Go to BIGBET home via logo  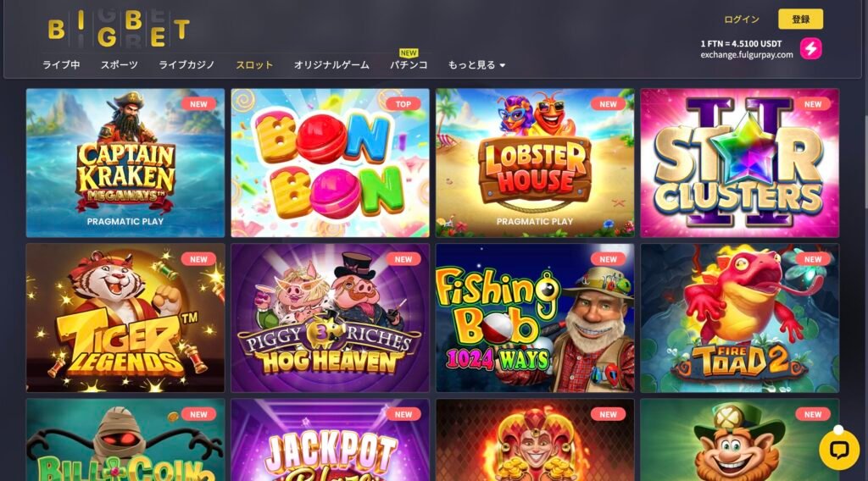[119, 30]
